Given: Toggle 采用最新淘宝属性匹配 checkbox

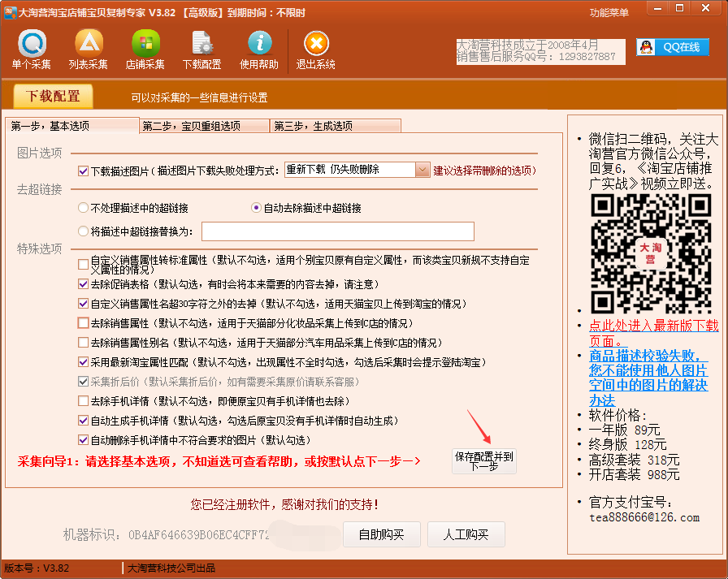Looking at the screenshot, I should tap(83, 362).
